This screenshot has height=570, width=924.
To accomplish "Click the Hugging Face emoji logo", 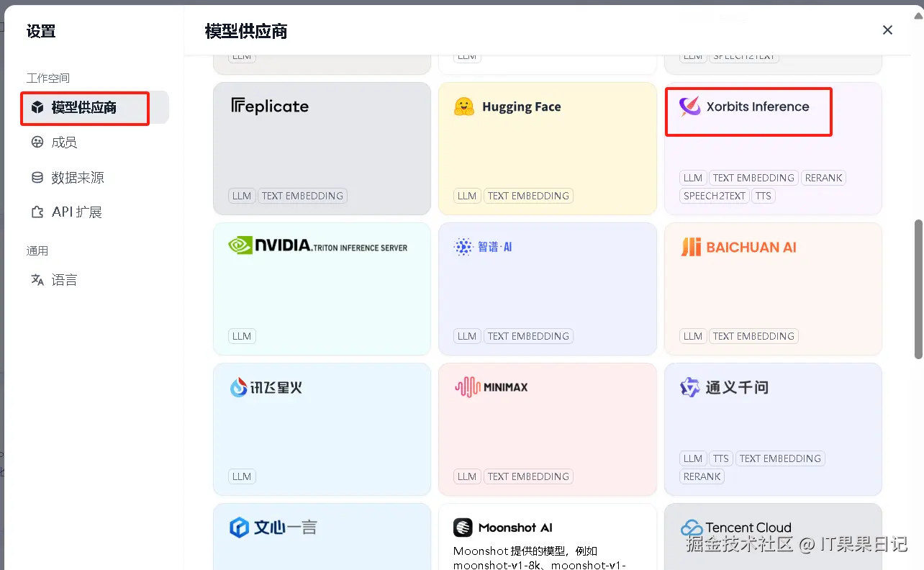I will (x=464, y=107).
